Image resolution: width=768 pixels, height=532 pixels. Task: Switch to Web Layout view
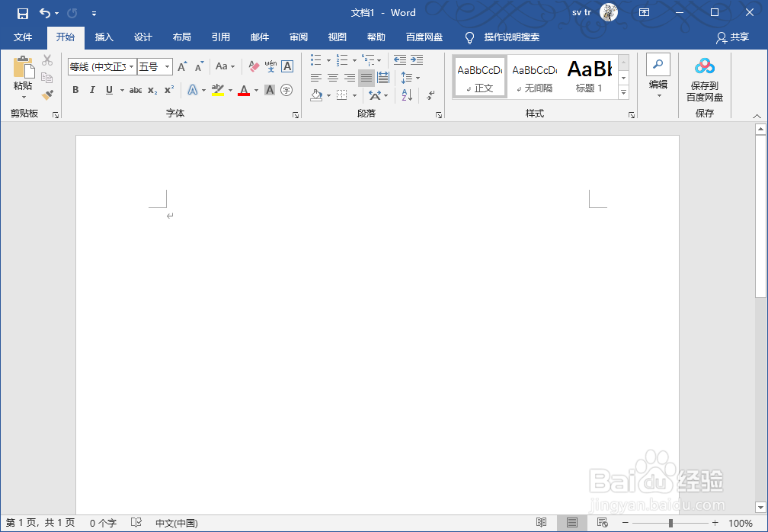[x=603, y=523]
